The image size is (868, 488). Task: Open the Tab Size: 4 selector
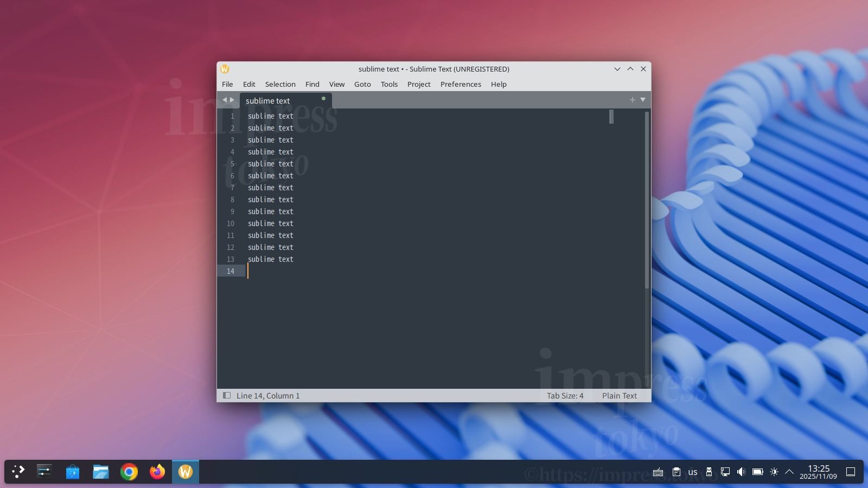pos(565,396)
